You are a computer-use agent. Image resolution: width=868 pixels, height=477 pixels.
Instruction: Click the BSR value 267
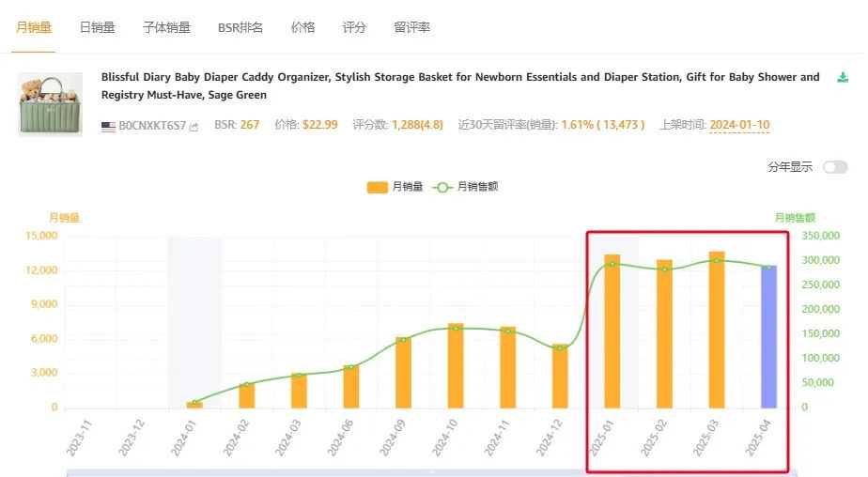coord(250,125)
